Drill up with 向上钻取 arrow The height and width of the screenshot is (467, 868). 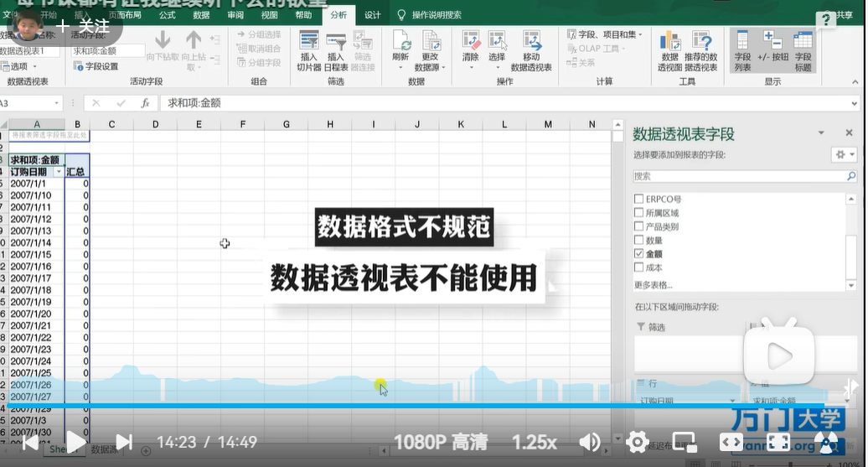(194, 51)
